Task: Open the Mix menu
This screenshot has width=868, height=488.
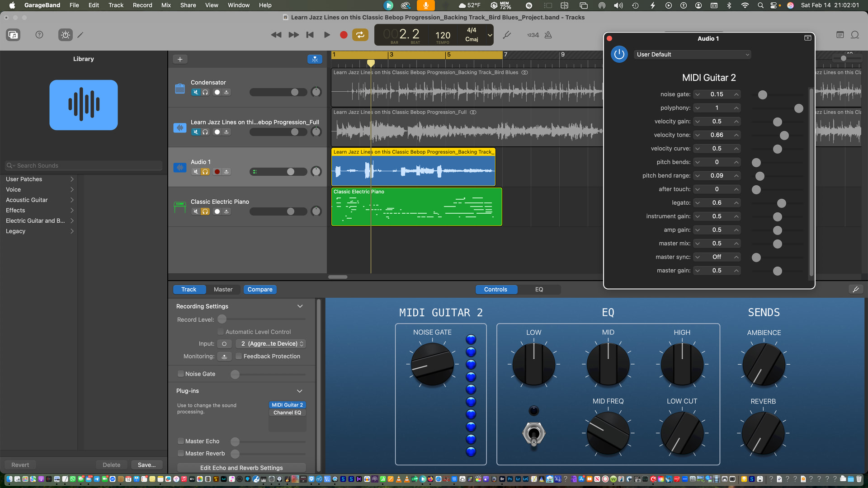Action: (166, 5)
